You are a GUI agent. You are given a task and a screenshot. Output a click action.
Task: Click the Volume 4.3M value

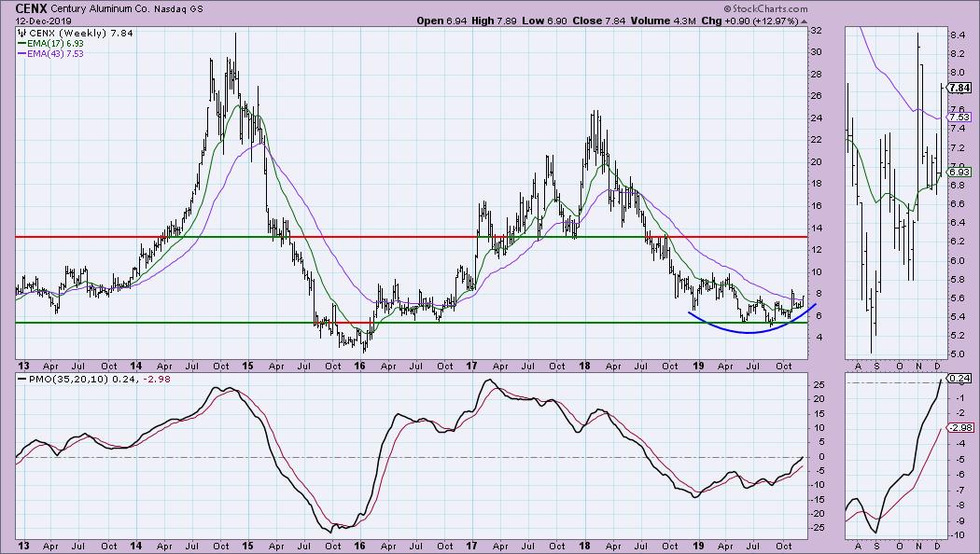click(663, 21)
